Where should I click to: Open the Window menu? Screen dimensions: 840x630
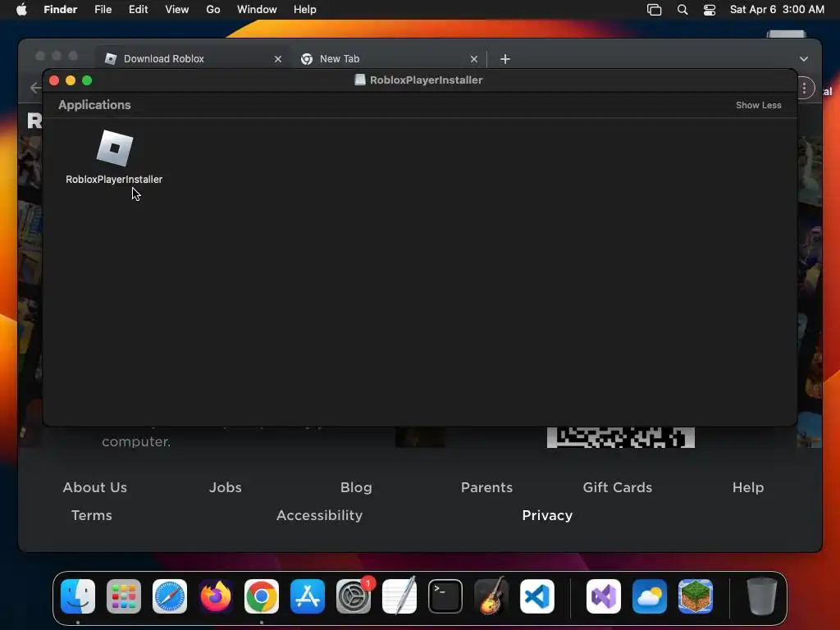click(x=257, y=10)
